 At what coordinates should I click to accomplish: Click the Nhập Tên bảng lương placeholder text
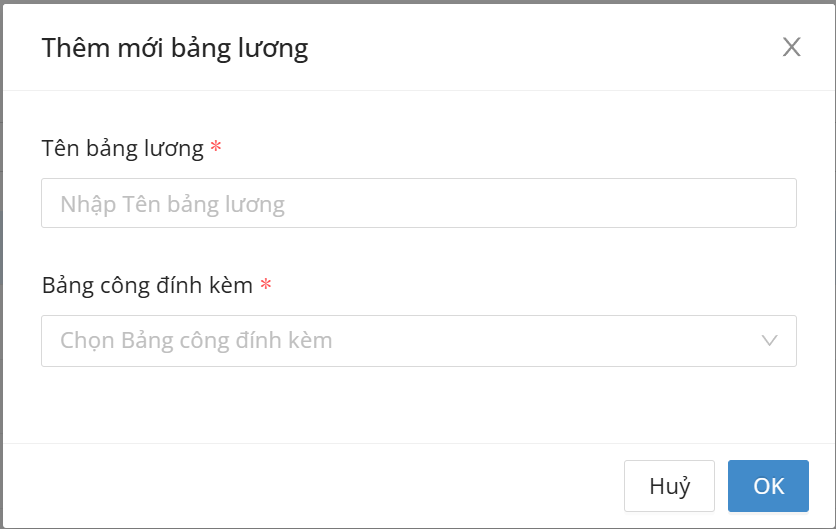(x=173, y=204)
